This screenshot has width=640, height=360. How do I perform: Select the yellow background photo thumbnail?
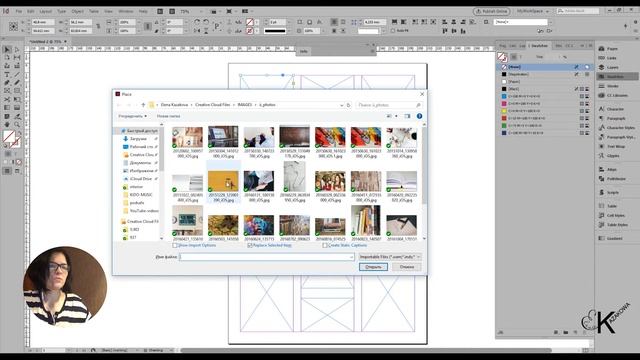point(223,181)
